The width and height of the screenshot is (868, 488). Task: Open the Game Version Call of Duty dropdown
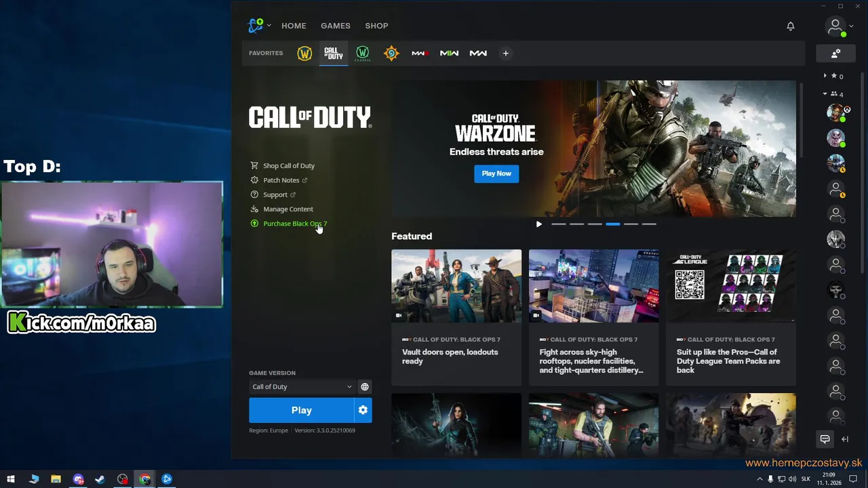coord(302,387)
